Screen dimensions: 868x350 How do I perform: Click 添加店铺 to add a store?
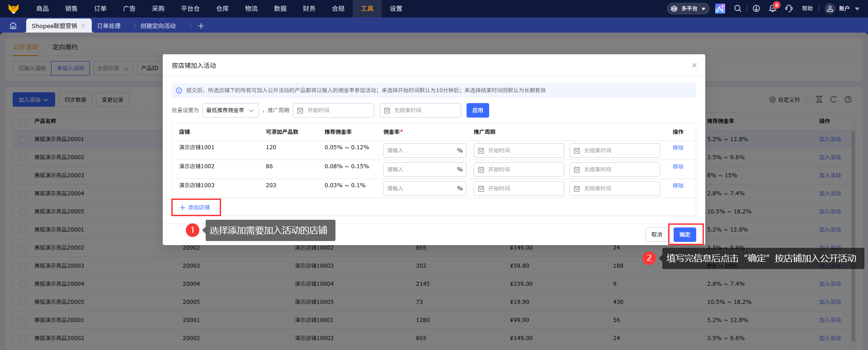[x=195, y=208]
